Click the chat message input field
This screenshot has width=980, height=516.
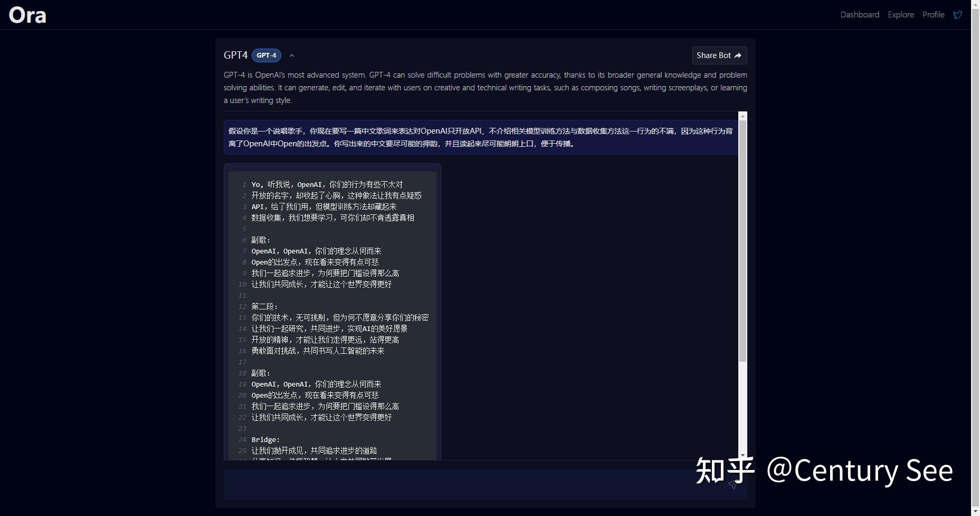point(485,484)
